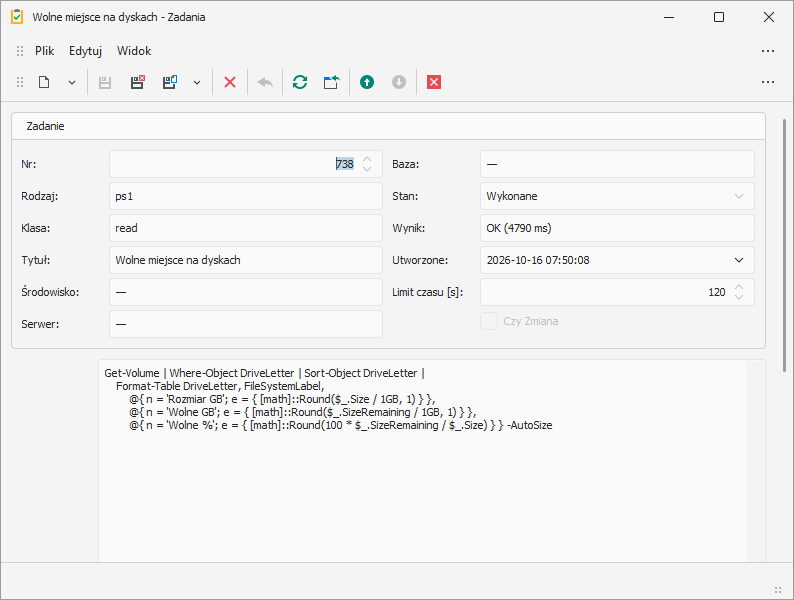Open the Utworzone date picker dropdown
The height and width of the screenshot is (600, 794).
[x=739, y=260]
